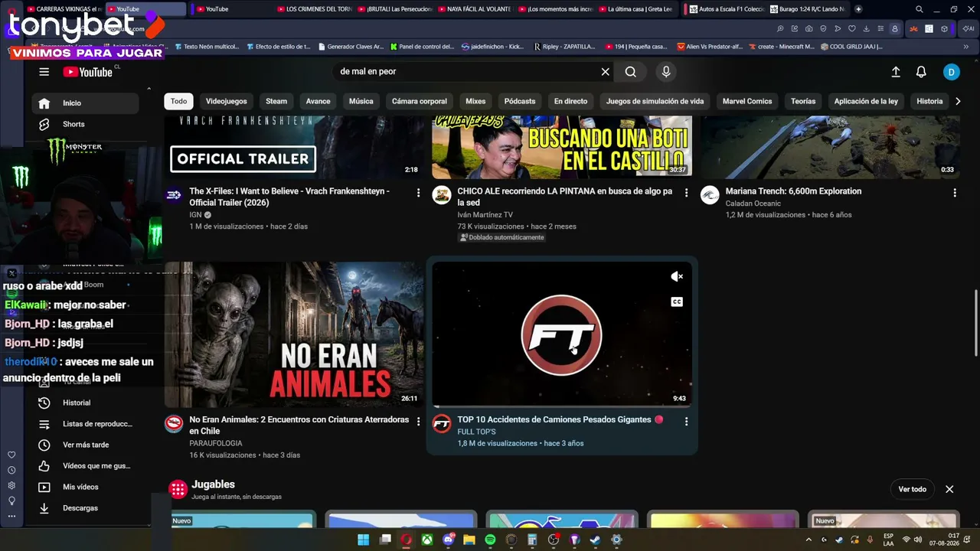980x551 pixels.
Task: Open 'Mariana Trench: 6,600m Exploration' title
Action: (793, 191)
